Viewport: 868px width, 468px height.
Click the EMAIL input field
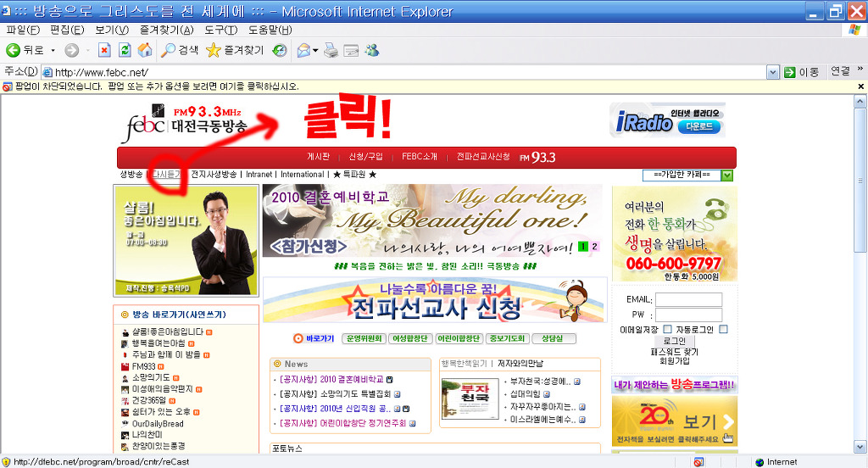tap(688, 299)
